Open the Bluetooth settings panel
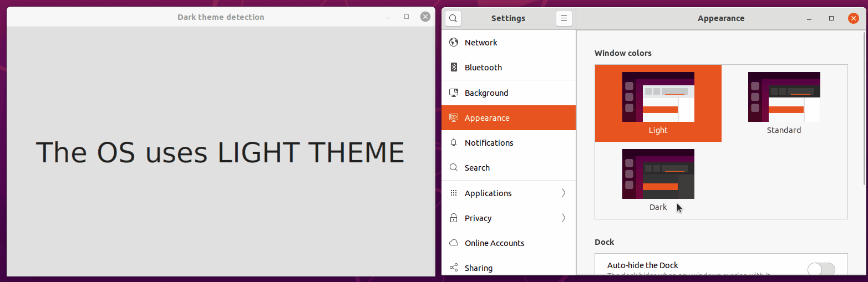Screen dimensions: 868x282 coord(509,68)
